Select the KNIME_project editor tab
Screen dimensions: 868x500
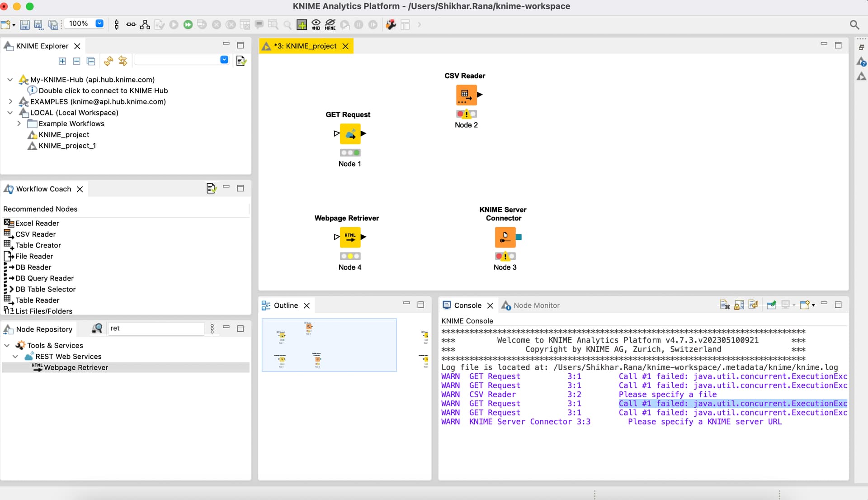(x=305, y=46)
